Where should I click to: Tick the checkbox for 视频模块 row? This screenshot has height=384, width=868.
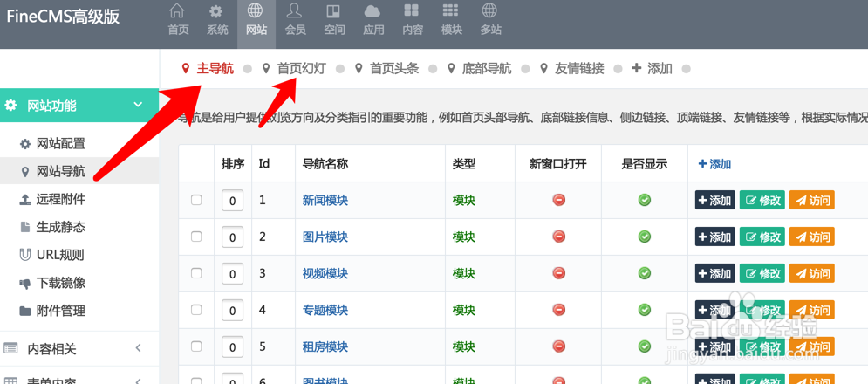(x=196, y=273)
